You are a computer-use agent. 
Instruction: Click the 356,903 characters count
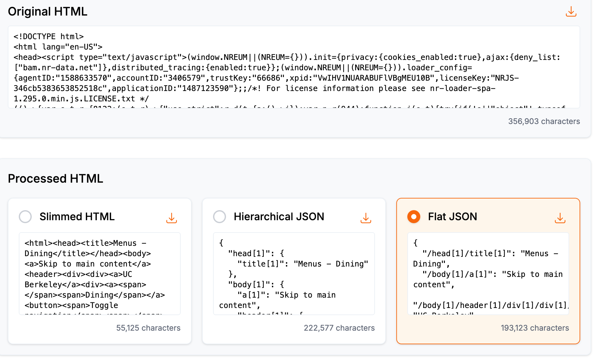point(544,121)
